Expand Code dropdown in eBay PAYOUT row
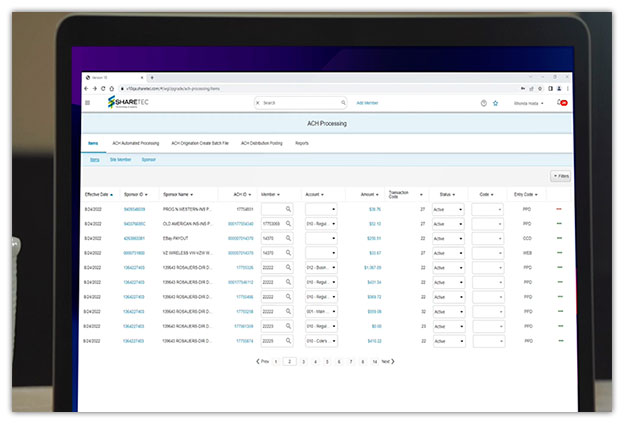 pos(499,238)
